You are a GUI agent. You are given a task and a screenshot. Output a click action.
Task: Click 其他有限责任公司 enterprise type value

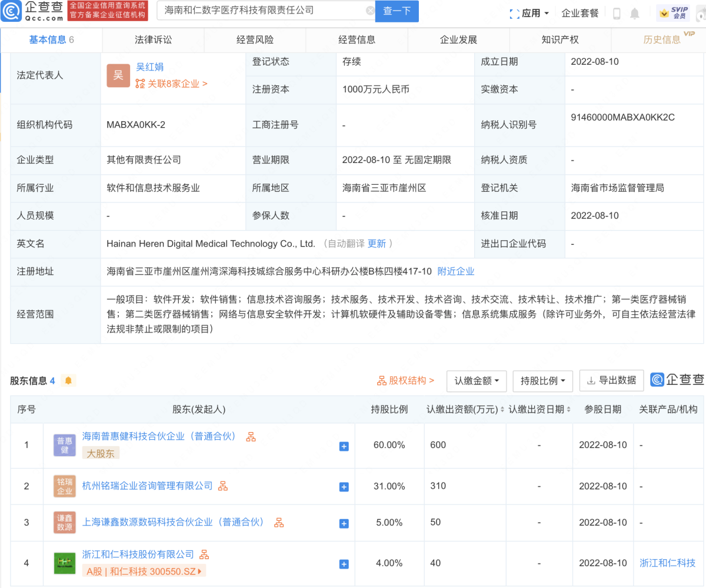(144, 160)
